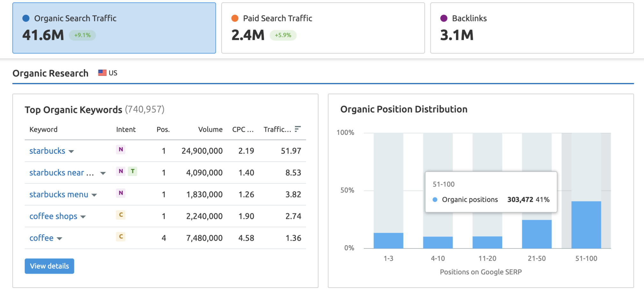Click the Keyword column header
The image size is (644, 295).
click(x=43, y=129)
